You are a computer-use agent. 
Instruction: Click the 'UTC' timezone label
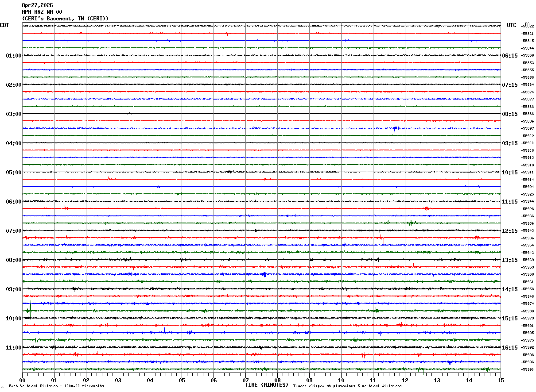[x=512, y=25]
